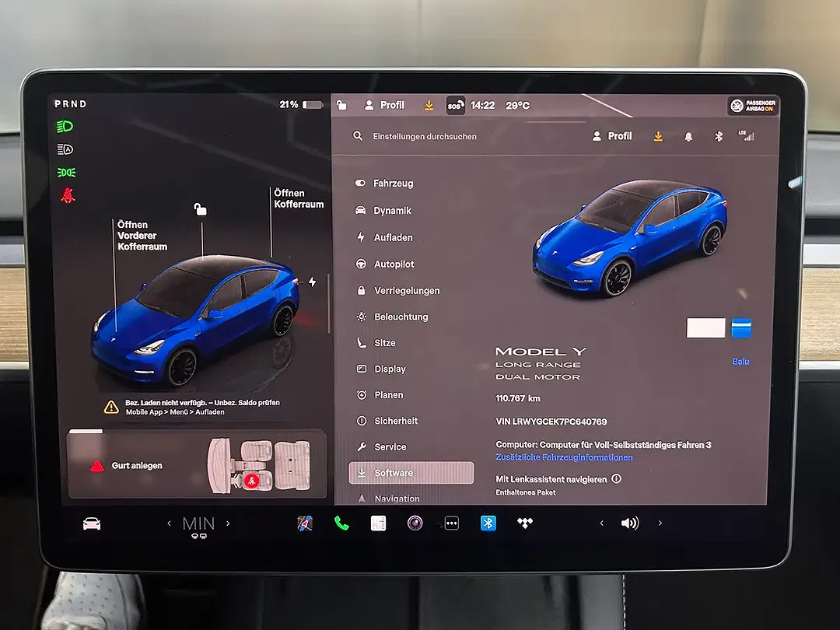Screen dimensions: 840x630
Task: Tap the blue car name label under swatches
Action: [741, 362]
